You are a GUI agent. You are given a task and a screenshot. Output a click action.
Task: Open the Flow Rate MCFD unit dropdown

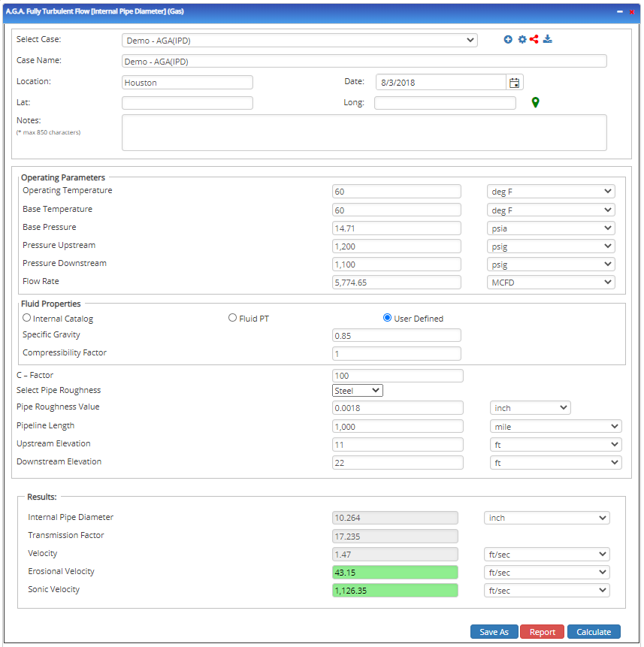coord(550,283)
